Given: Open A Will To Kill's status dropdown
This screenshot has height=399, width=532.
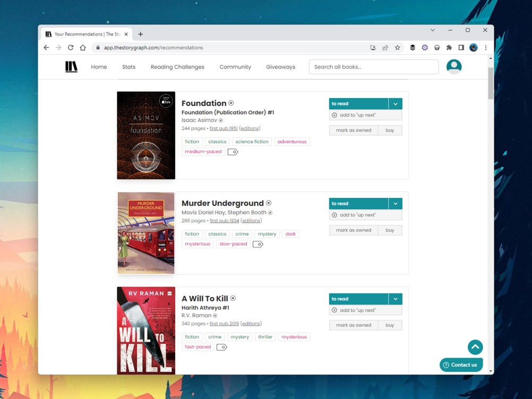Looking at the screenshot, I should coord(395,299).
